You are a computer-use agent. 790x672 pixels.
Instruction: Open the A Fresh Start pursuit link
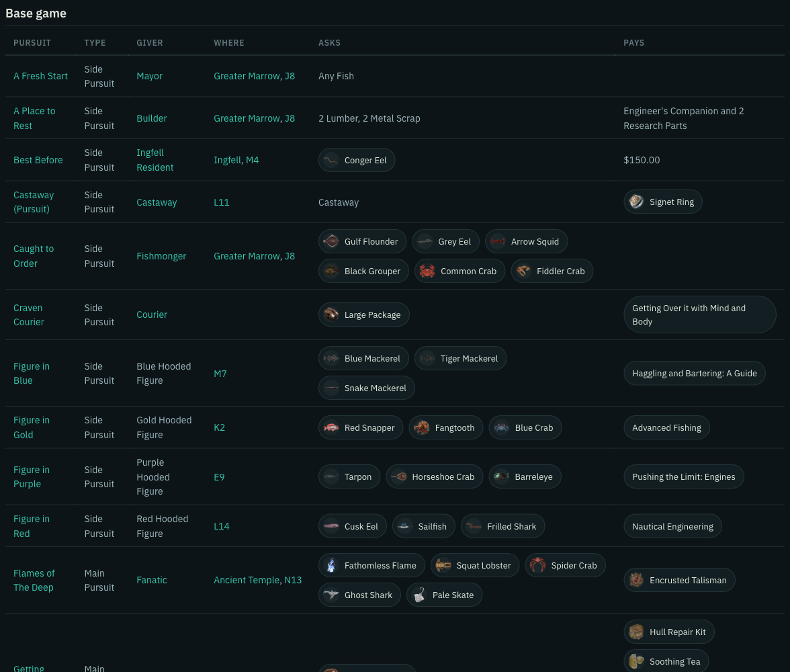tap(40, 76)
